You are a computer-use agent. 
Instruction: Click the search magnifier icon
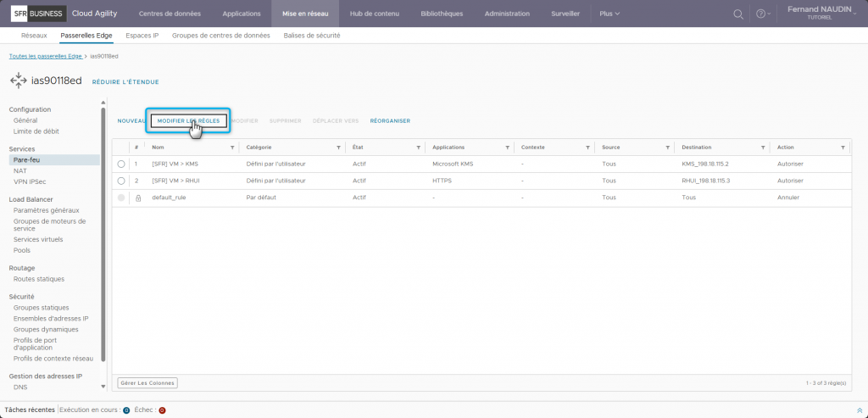click(738, 14)
